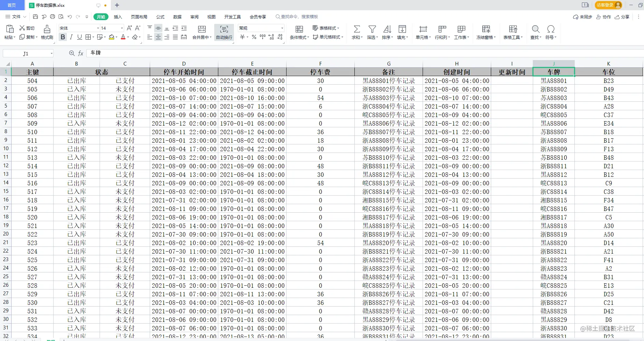Screen dimensions: 644x341
Task: Toggle align left
Action: [150, 37]
